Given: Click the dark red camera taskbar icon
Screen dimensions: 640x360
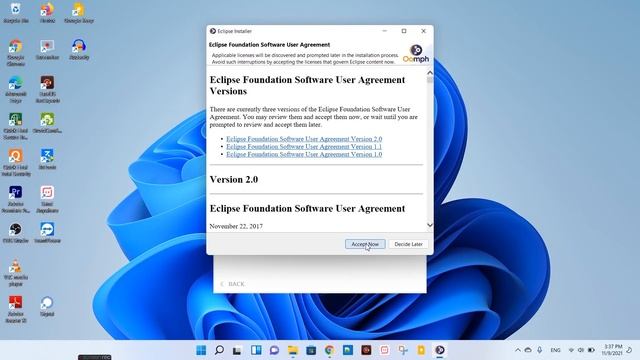Looking at the screenshot, I should [x=366, y=350].
